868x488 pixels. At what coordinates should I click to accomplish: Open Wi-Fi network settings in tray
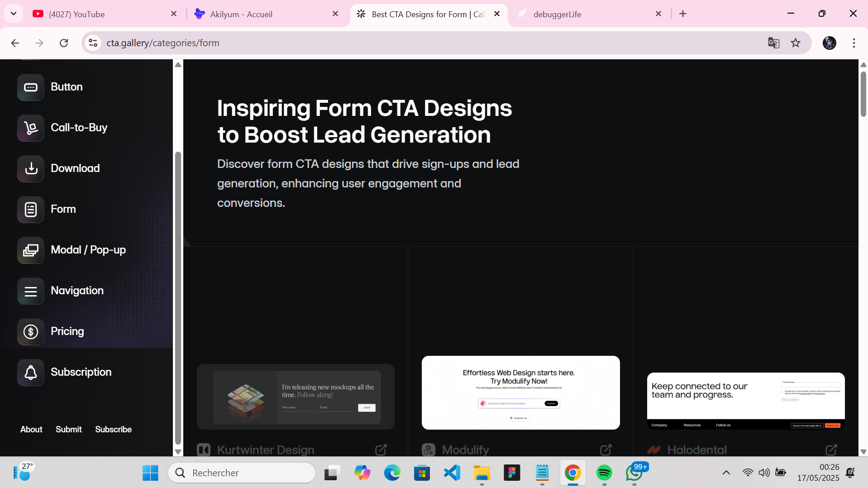pos(748,473)
